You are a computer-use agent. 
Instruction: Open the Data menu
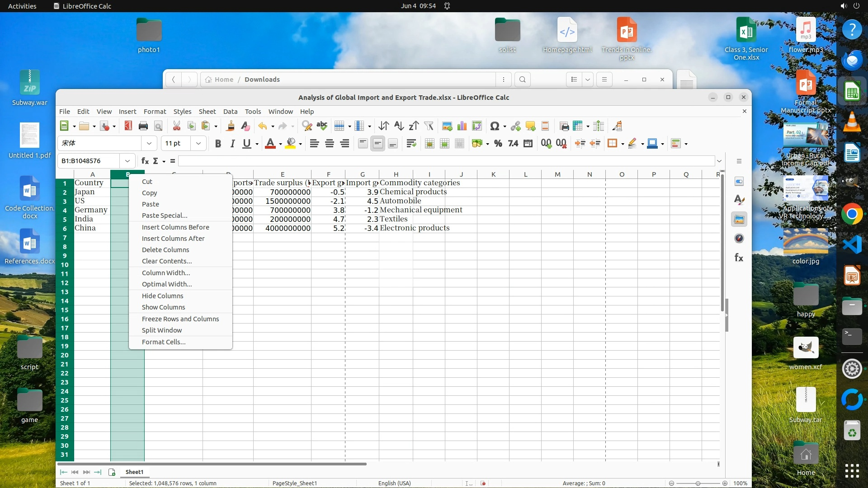(230, 112)
